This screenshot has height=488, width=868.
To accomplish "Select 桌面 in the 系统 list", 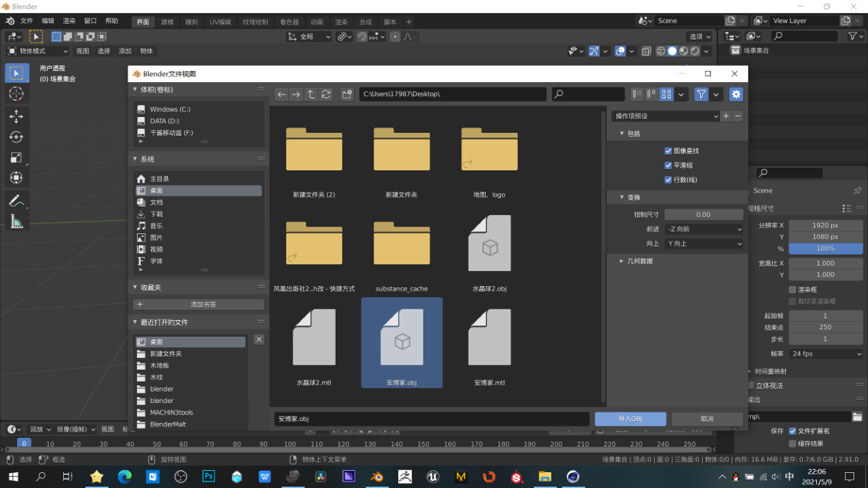I will [198, 191].
